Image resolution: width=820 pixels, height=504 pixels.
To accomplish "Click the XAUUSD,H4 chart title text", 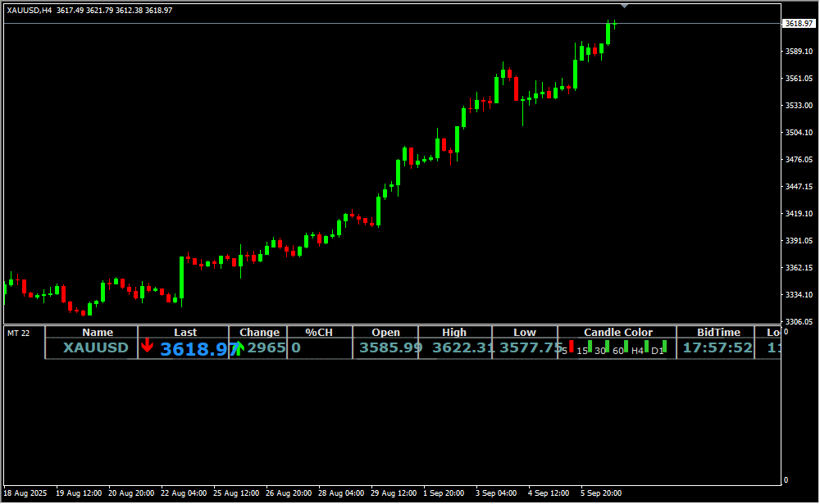I will coord(30,10).
